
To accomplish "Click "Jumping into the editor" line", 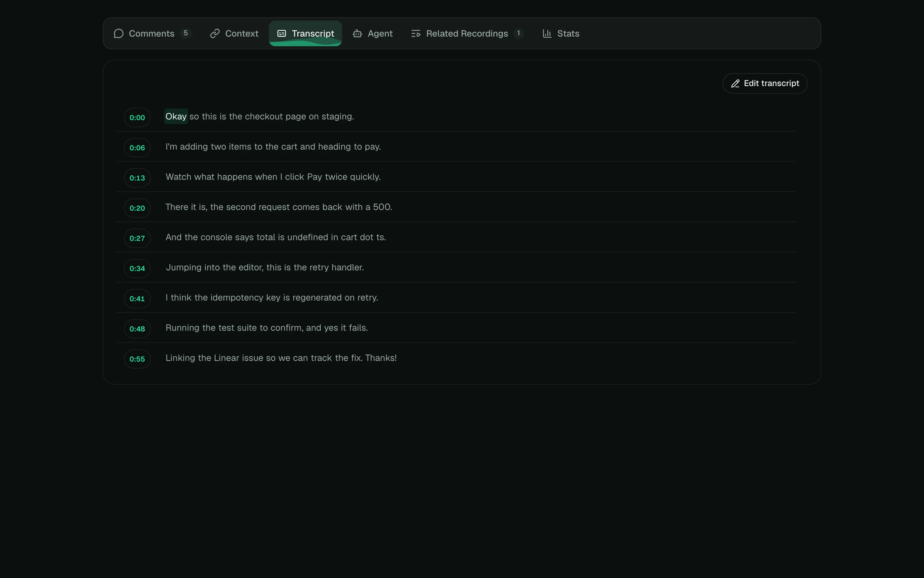I will 265,267.
